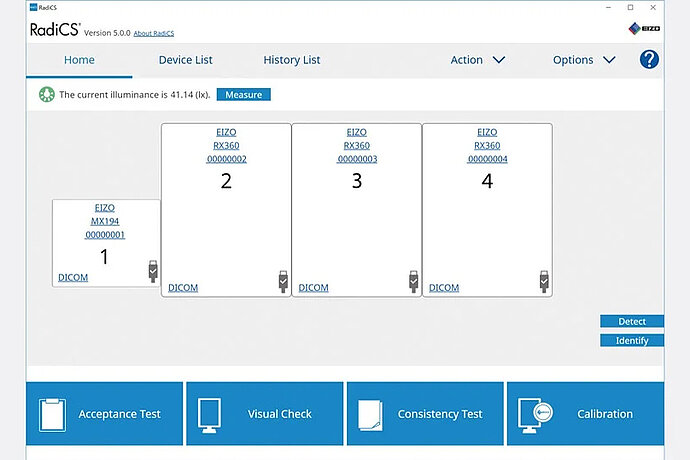690x460 pixels.
Task: Click the Detect button
Action: [x=631, y=321]
